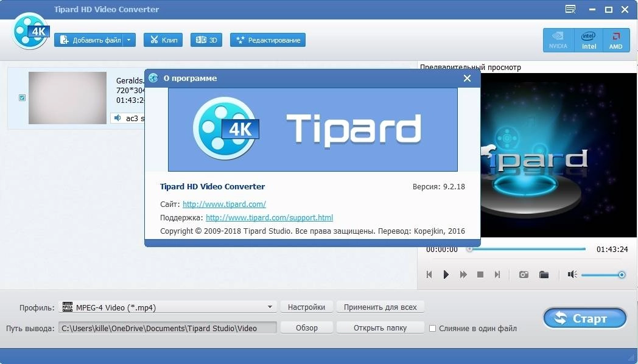Expand the Добавить файл dropdown arrow
Screen dimensions: 638x364
coord(129,40)
